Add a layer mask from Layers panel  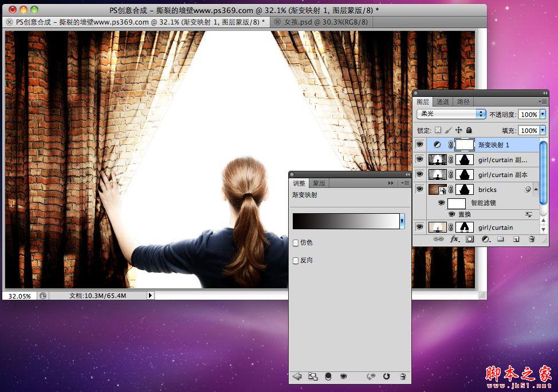coord(470,239)
